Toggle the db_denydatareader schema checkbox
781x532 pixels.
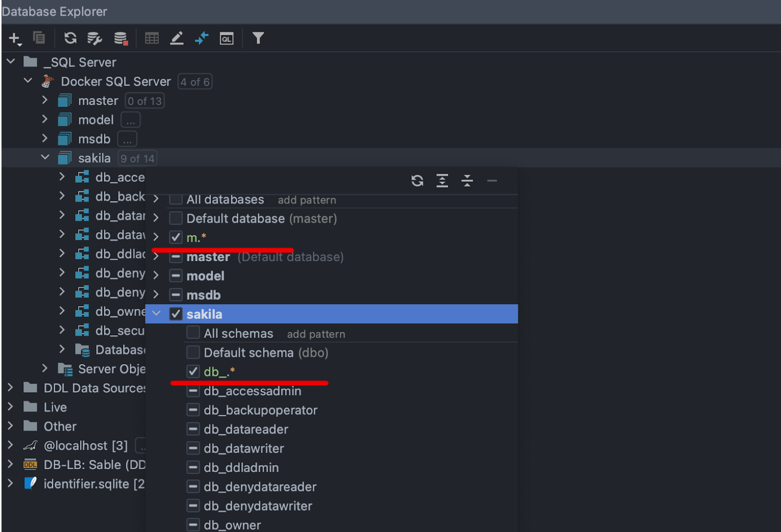pyautogui.click(x=193, y=487)
